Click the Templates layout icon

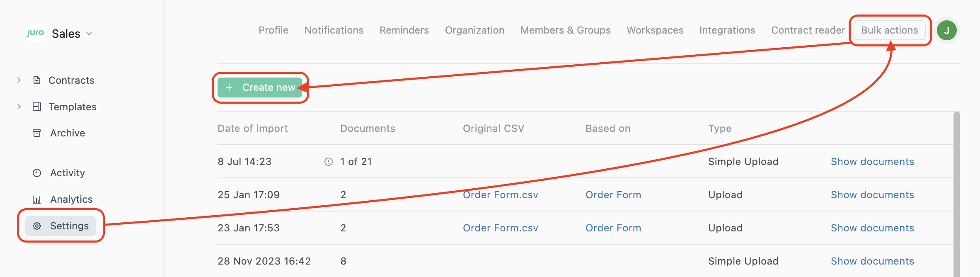pyautogui.click(x=37, y=107)
